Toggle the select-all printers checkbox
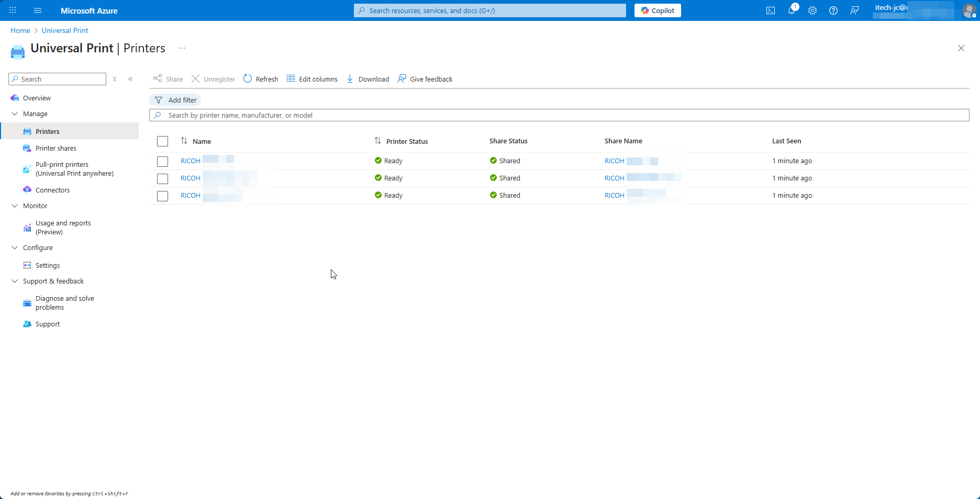This screenshot has height=499, width=980. [x=162, y=141]
